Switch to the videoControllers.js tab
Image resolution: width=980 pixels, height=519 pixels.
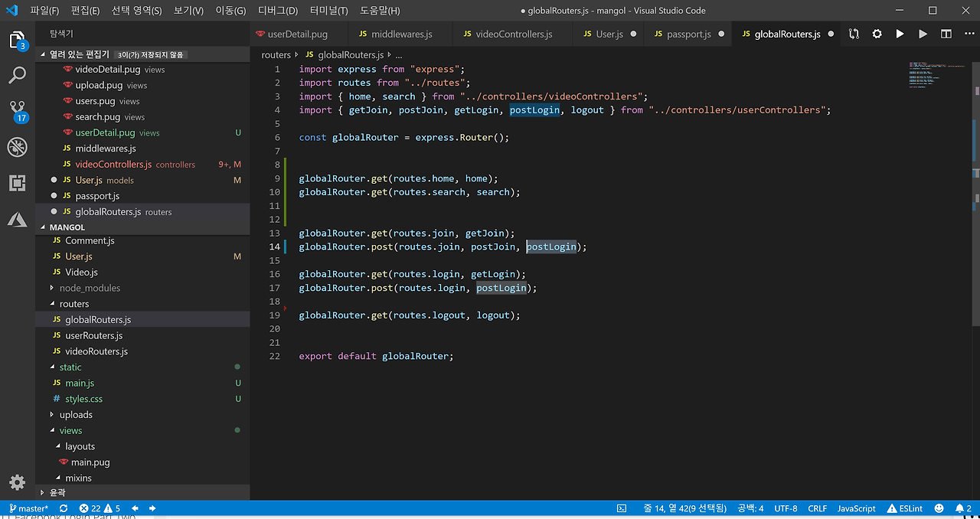(513, 34)
